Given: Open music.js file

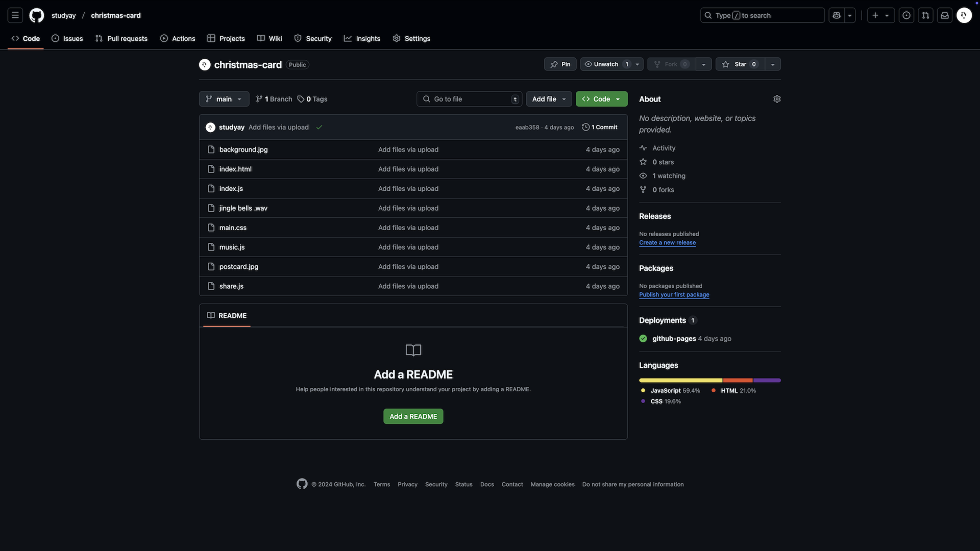Looking at the screenshot, I should coord(232,247).
